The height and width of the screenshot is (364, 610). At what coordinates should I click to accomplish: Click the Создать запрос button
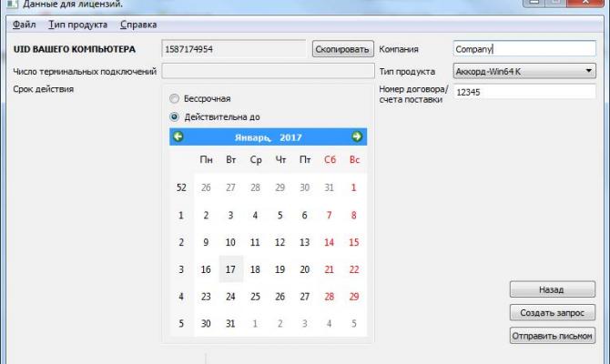pyautogui.click(x=553, y=313)
